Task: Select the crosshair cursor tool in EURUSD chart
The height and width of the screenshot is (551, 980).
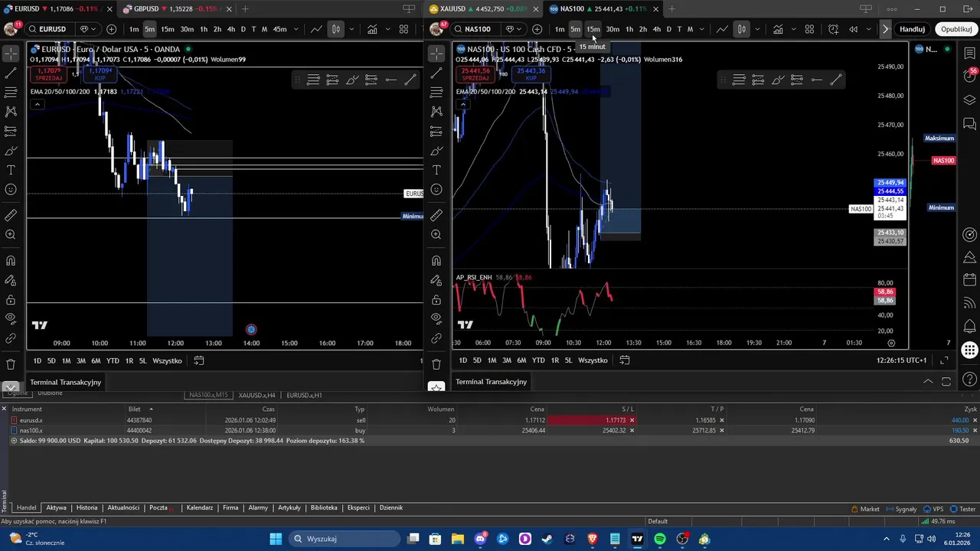Action: (11, 54)
